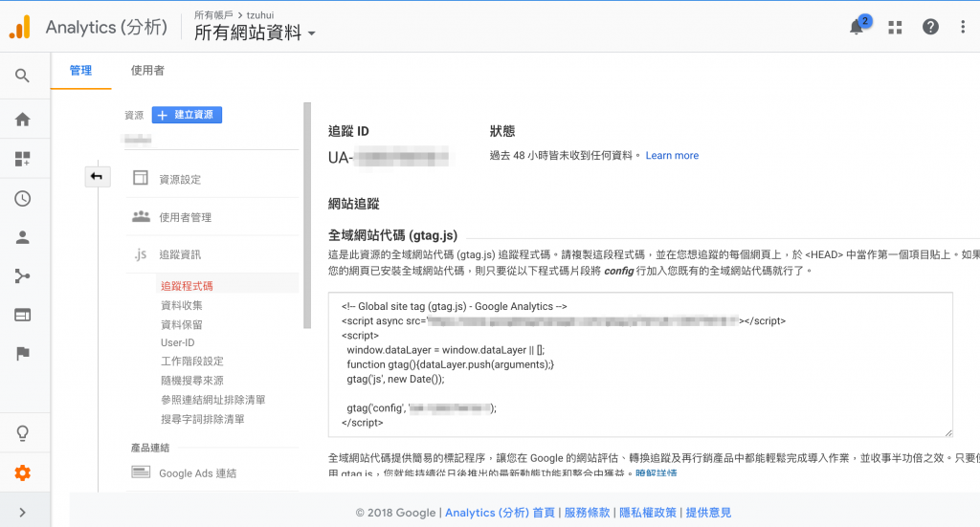This screenshot has height=527, width=980.
Task: Open the vertical three-dot more menu
Action: [963, 27]
